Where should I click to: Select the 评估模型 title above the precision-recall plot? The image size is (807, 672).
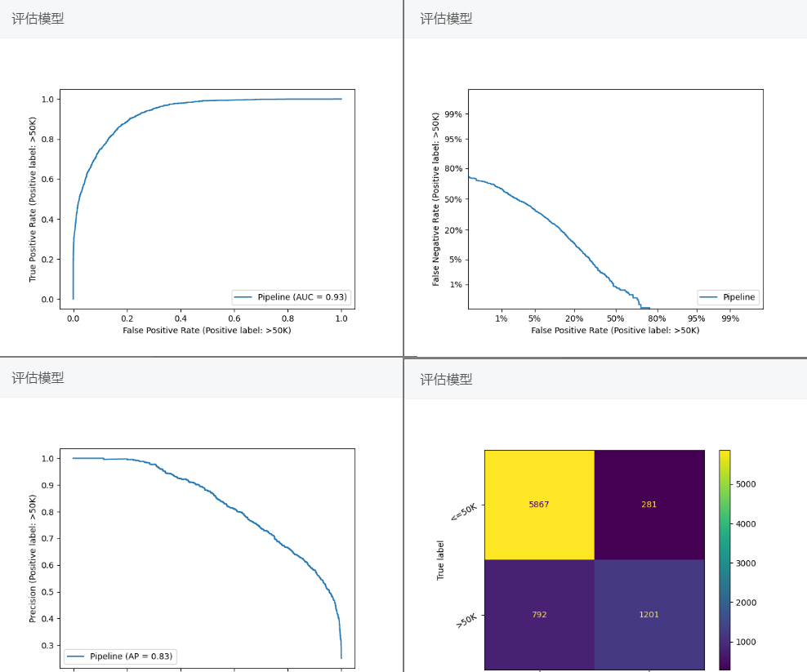click(38, 378)
